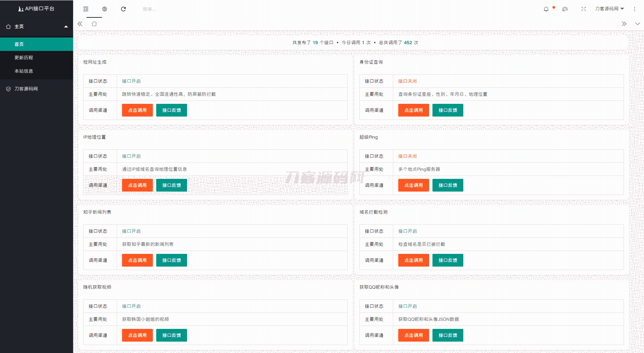Click 点击调用 for 随机获取视频
This screenshot has height=353, width=644.
[x=137, y=335]
